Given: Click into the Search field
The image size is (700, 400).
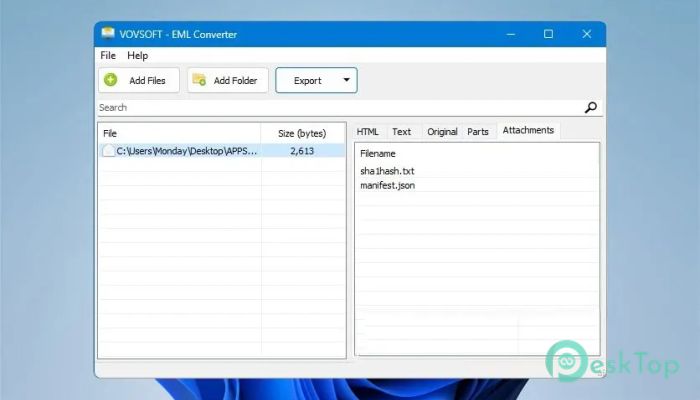Looking at the screenshot, I should (x=339, y=108).
